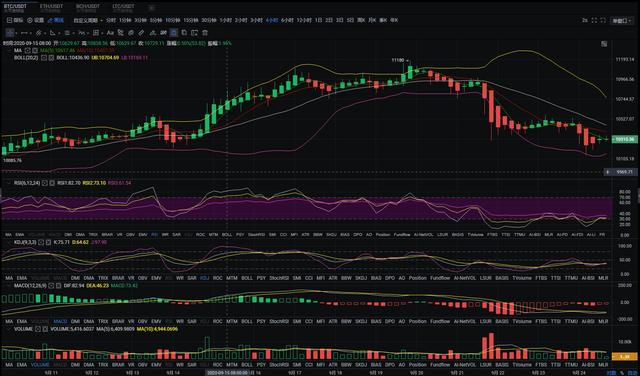
Task: Toggle OBV in the MACD pane indicator row
Action: click(142, 321)
